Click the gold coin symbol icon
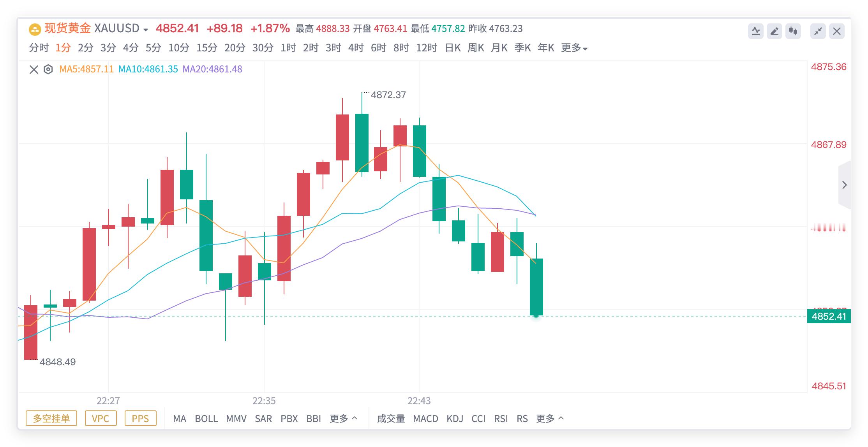This screenshot has width=868, height=447. click(35, 29)
